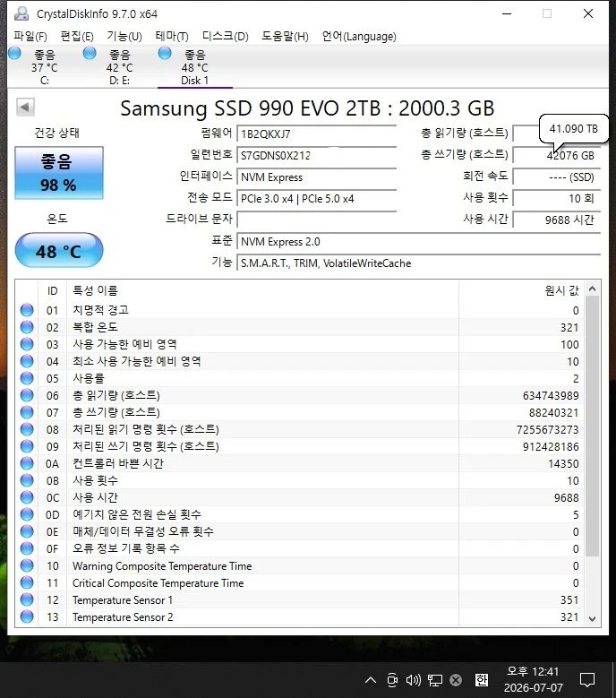The height and width of the screenshot is (698, 616).
Task: Click the 좋음 98 % health status button
Action: (x=59, y=173)
